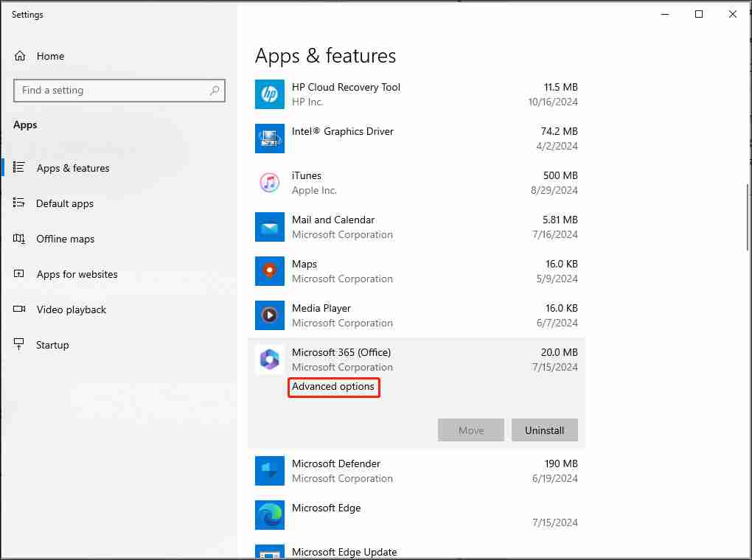Click the vertical scrollbar thumb of apps list
The height and width of the screenshot is (560, 752).
[x=747, y=217]
